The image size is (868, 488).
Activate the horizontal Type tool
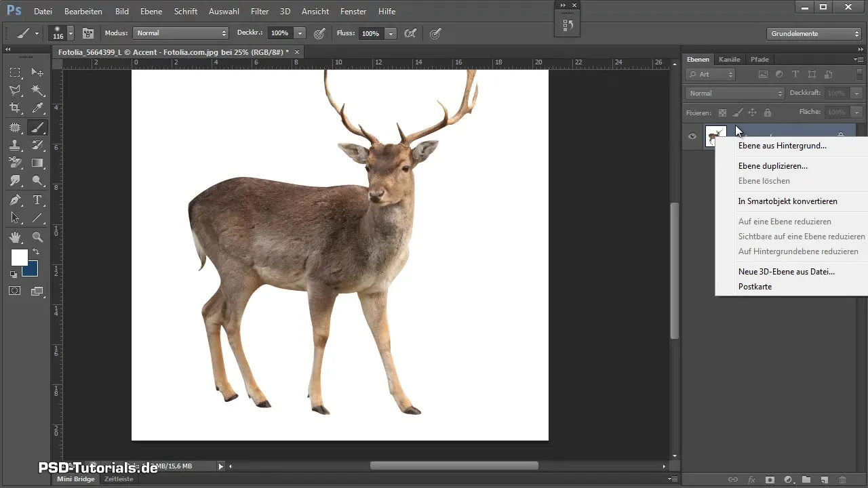pos(37,200)
